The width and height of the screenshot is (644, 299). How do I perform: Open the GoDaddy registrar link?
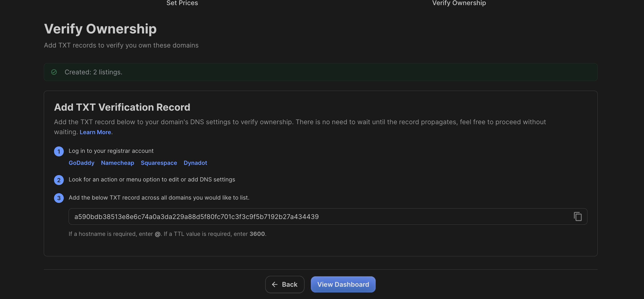click(x=81, y=163)
